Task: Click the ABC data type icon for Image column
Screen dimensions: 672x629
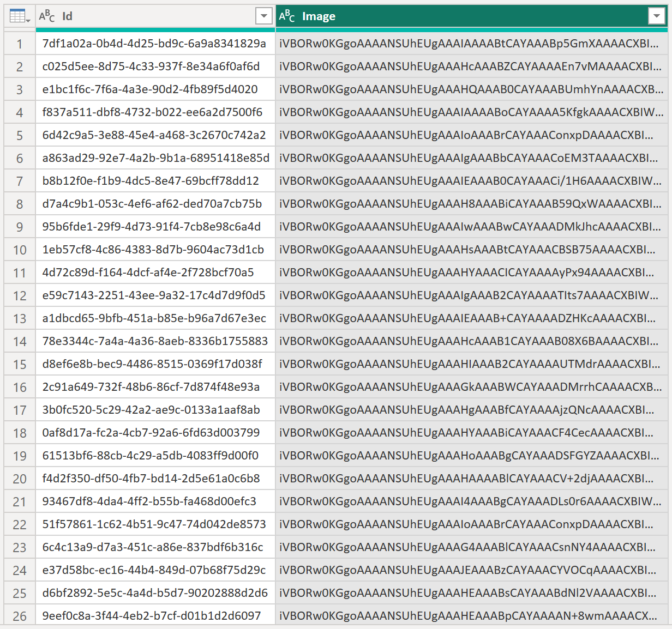Action: click(x=287, y=16)
